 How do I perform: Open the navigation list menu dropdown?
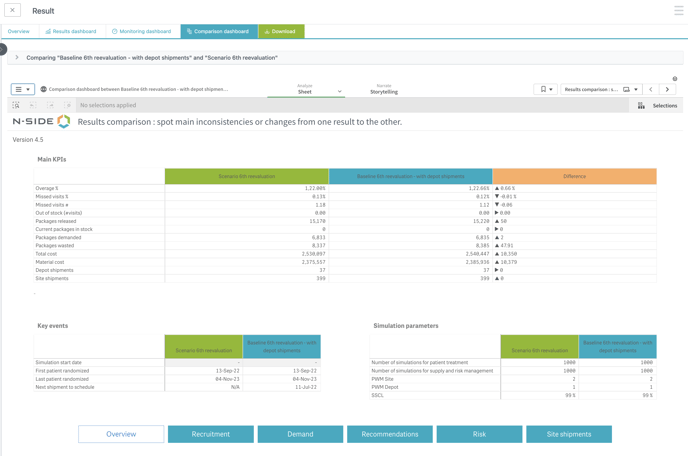(x=22, y=89)
